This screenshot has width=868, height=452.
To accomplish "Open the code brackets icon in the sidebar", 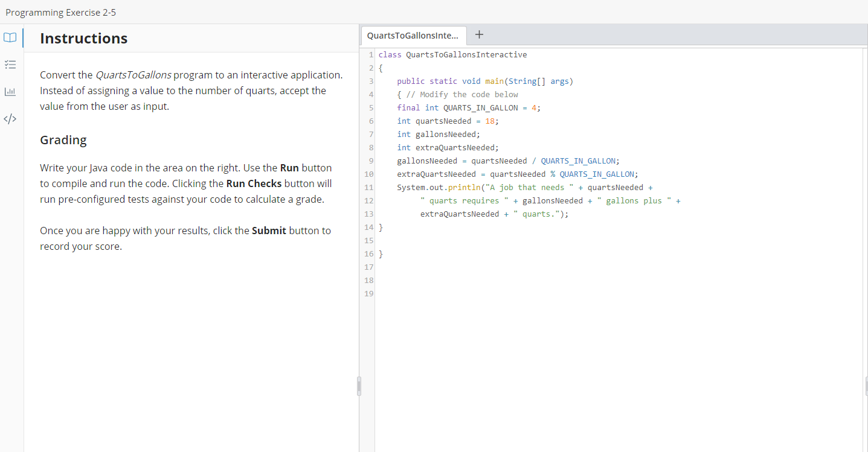I will [x=10, y=119].
